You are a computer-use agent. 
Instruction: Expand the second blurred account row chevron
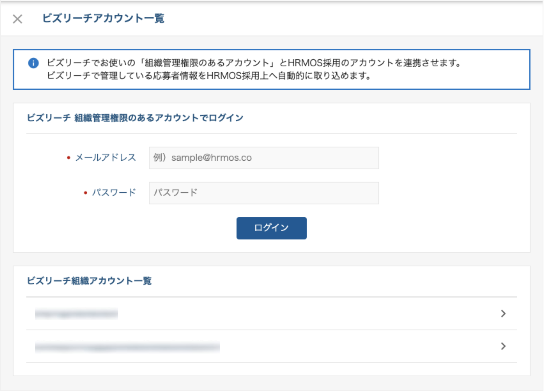click(x=503, y=346)
